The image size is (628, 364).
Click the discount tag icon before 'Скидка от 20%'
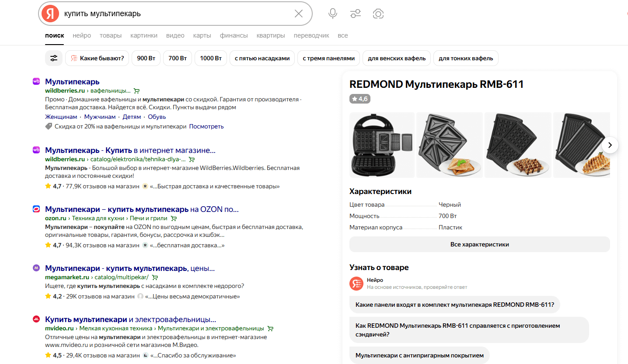coord(49,126)
